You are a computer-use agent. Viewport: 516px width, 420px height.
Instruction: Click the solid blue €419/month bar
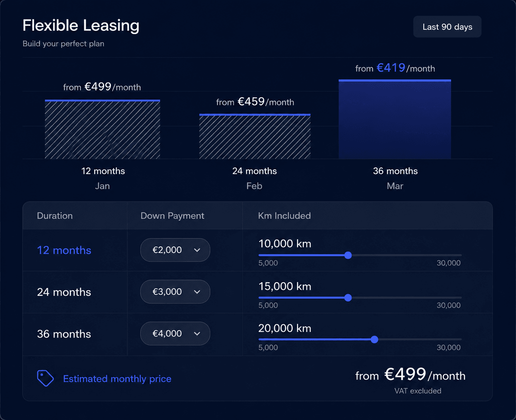click(395, 119)
